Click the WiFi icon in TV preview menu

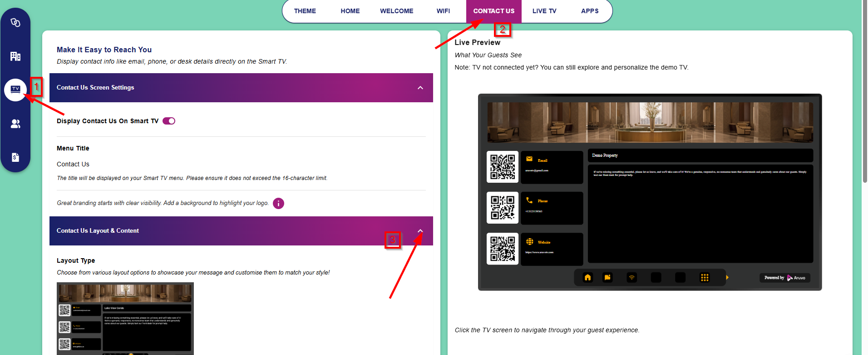pyautogui.click(x=631, y=277)
